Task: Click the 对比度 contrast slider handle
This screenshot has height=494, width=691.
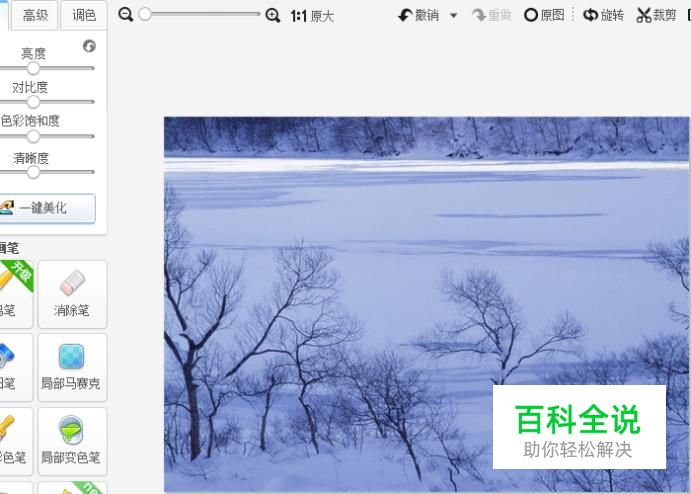Action: tap(33, 102)
